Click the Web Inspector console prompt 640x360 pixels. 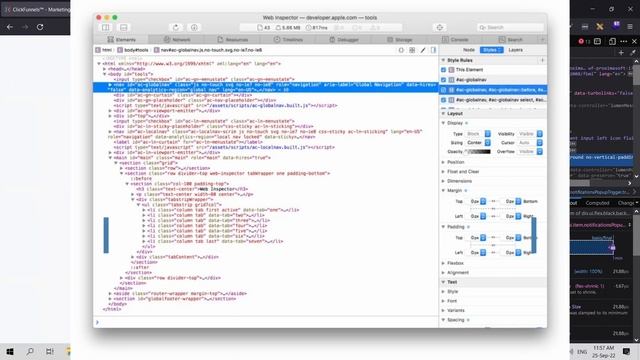point(266,322)
